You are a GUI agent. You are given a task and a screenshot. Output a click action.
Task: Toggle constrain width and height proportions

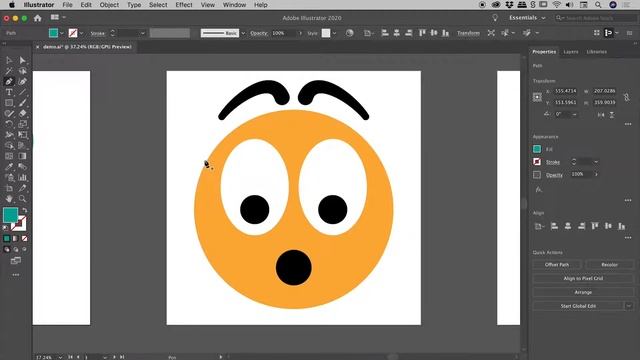click(x=627, y=97)
